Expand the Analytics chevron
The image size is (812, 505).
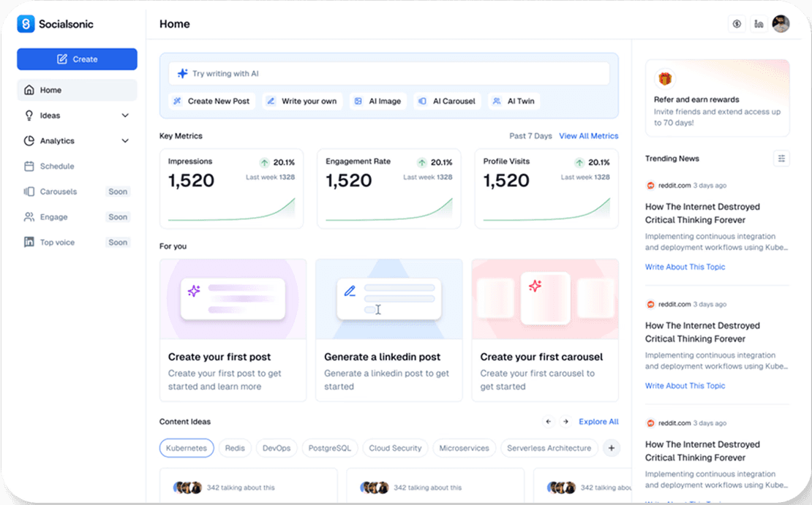pyautogui.click(x=125, y=141)
